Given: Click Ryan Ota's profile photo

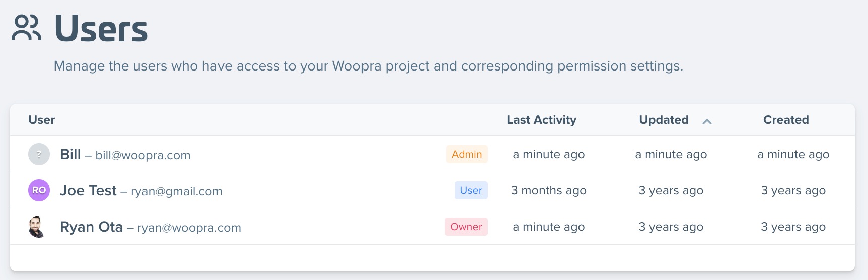Looking at the screenshot, I should click(37, 227).
